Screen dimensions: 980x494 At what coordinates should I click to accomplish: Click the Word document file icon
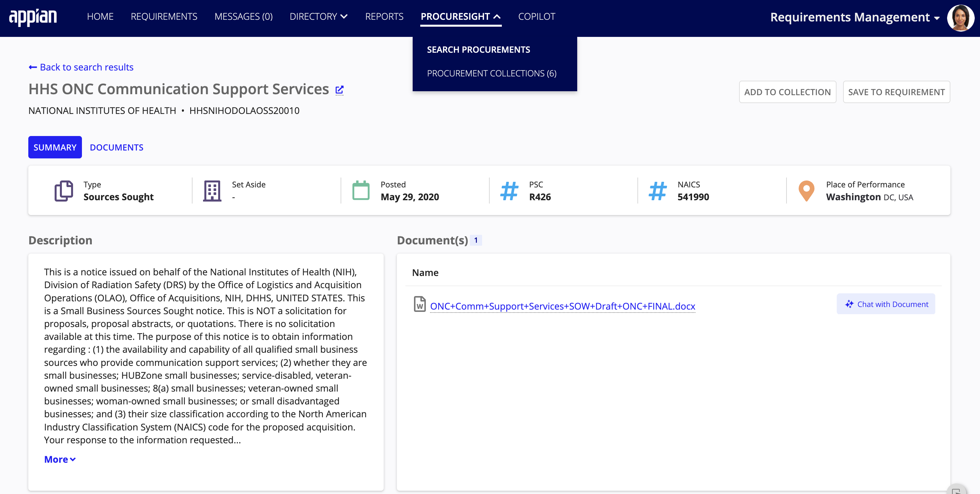(x=420, y=304)
